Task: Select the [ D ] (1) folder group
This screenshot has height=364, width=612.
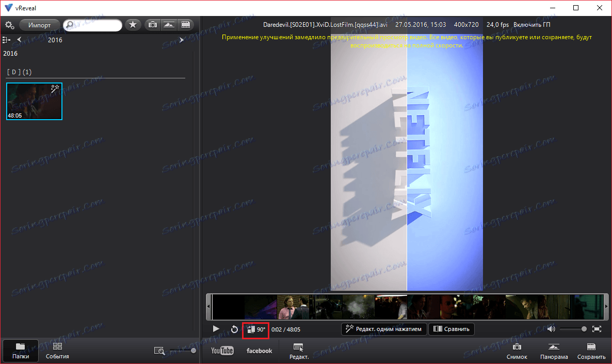Action: [x=20, y=72]
